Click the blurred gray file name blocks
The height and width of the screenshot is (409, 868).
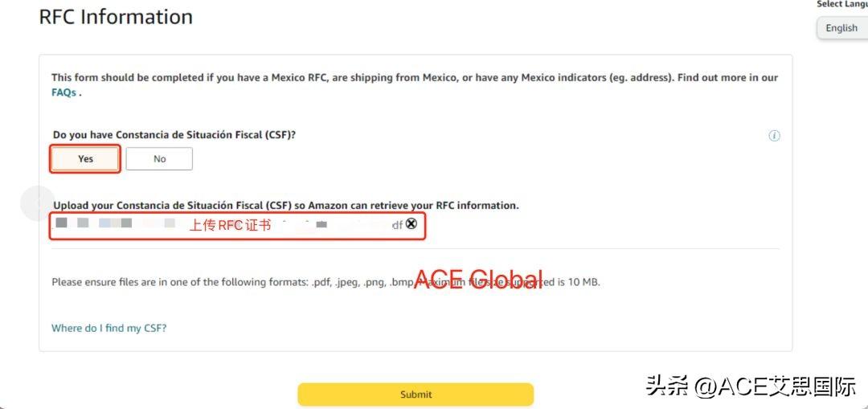coord(94,223)
